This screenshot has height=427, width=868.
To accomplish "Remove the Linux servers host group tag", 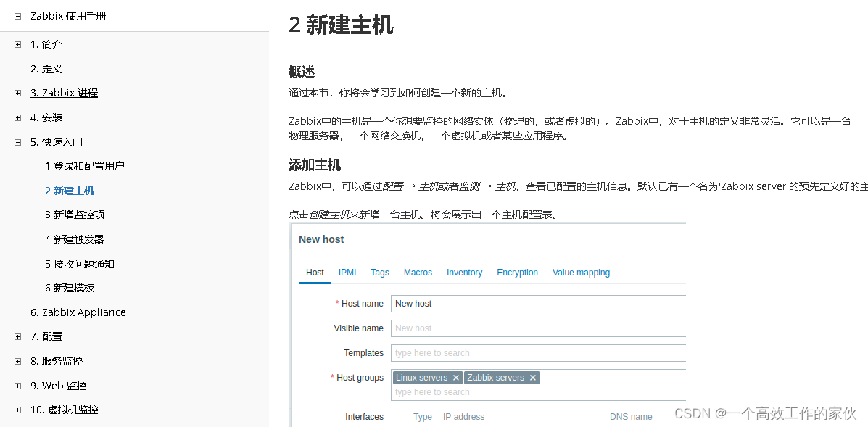I will coord(455,378).
